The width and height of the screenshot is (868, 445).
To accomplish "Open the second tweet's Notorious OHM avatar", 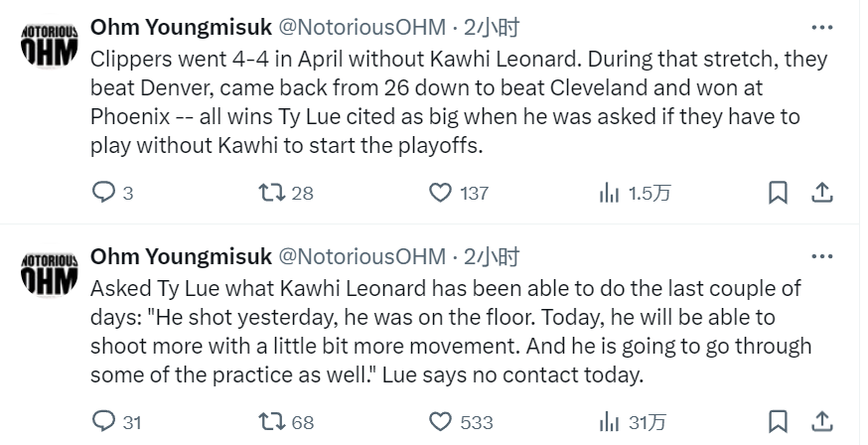I will pyautogui.click(x=50, y=272).
